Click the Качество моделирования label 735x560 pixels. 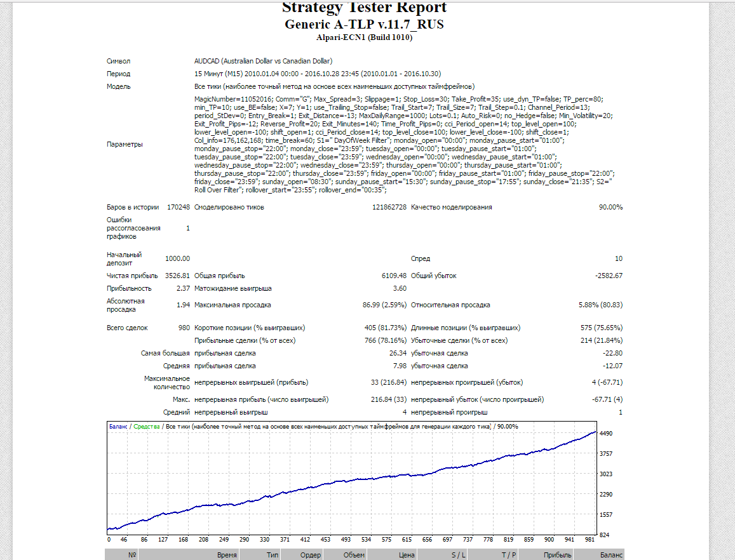tap(452, 207)
